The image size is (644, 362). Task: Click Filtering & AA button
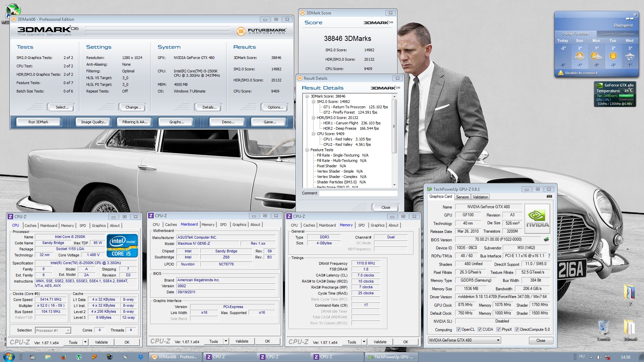(135, 122)
